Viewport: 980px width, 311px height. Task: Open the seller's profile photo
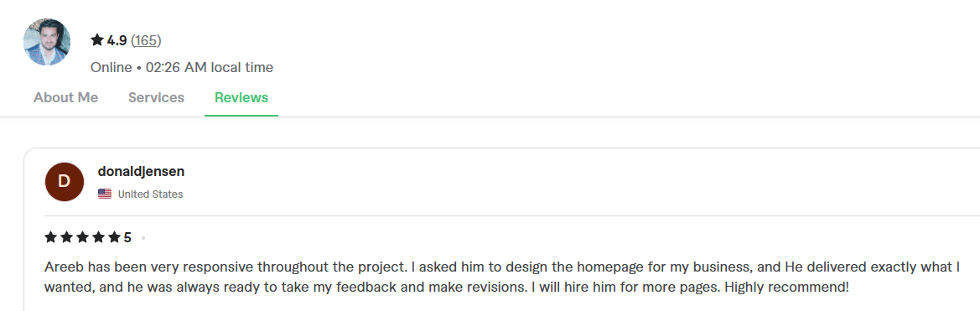[47, 42]
